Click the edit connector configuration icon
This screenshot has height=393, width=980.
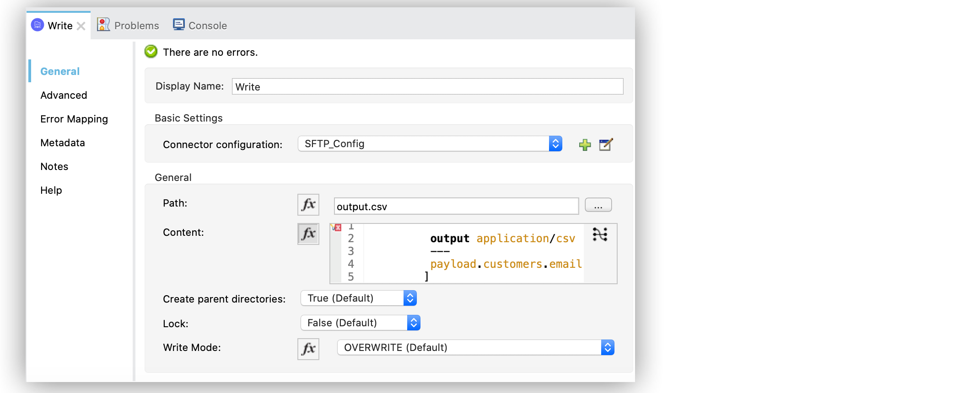606,144
